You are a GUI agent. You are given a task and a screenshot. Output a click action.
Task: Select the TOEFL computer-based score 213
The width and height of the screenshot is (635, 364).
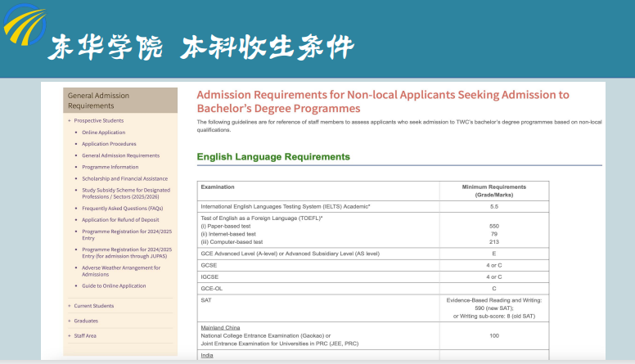pyautogui.click(x=494, y=242)
